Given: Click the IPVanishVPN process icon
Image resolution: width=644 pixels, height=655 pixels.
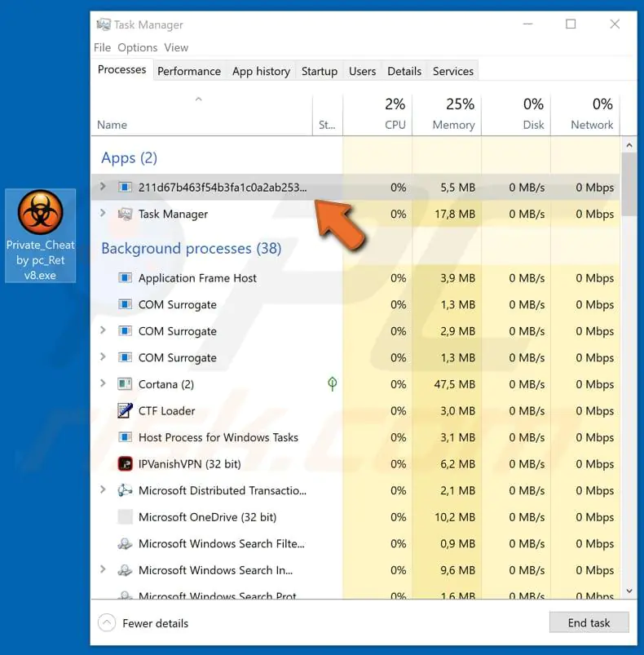Looking at the screenshot, I should coord(125,464).
